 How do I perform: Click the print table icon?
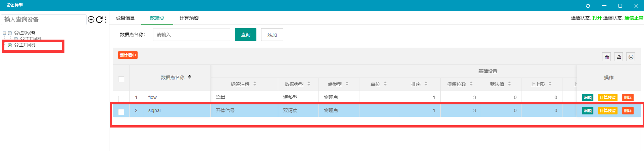click(631, 57)
